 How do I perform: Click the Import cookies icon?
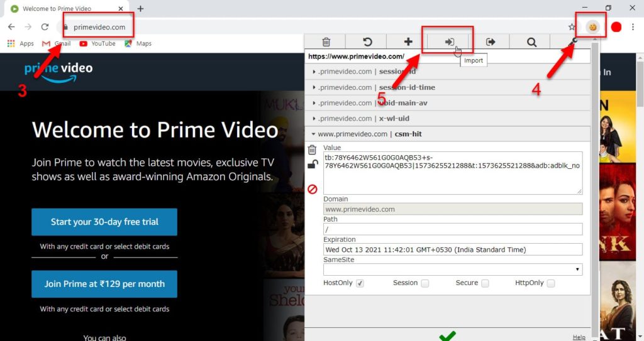[449, 41]
